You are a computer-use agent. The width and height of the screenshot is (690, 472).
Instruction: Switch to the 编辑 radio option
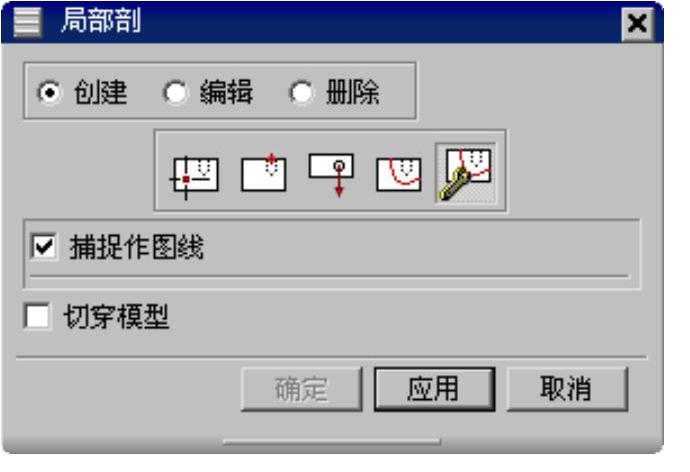[x=175, y=93]
